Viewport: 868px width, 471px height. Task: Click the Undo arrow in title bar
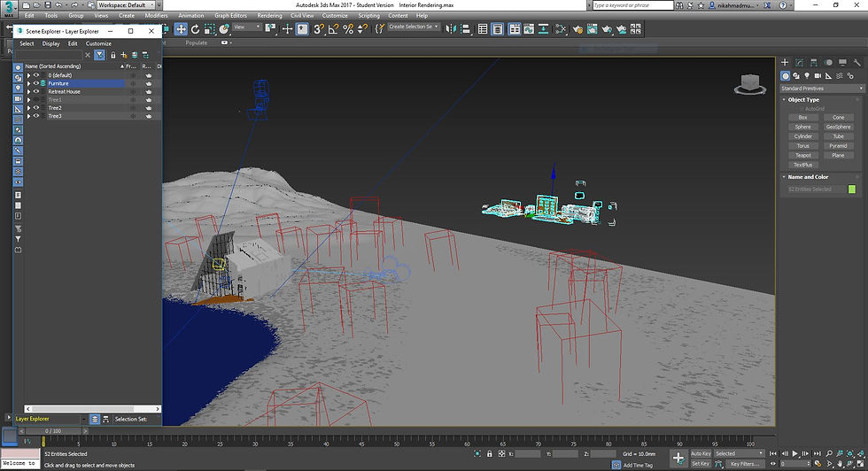click(x=58, y=5)
